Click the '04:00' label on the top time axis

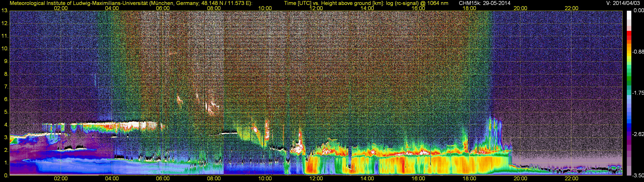(x=112, y=8)
